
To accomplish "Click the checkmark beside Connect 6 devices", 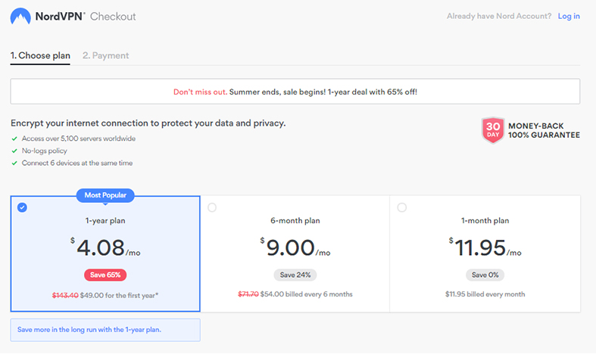I will (x=14, y=163).
